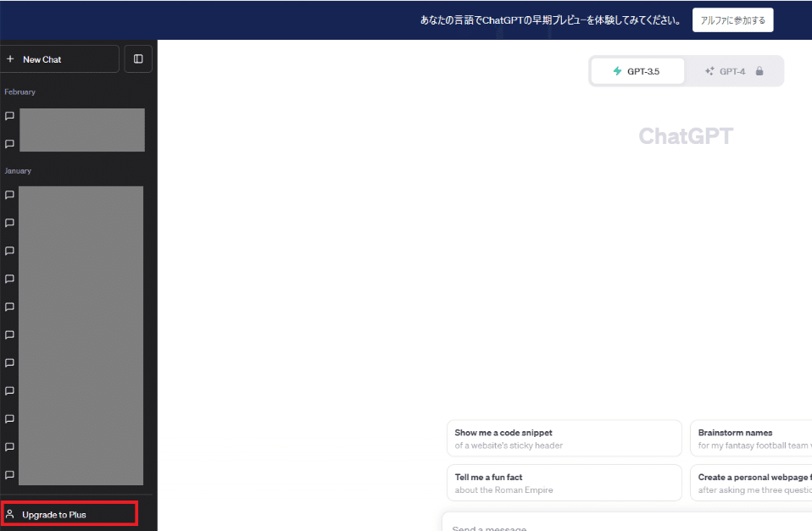
Task: Click the user icon beside Upgrade to Plus
Action: pyautogui.click(x=10, y=514)
